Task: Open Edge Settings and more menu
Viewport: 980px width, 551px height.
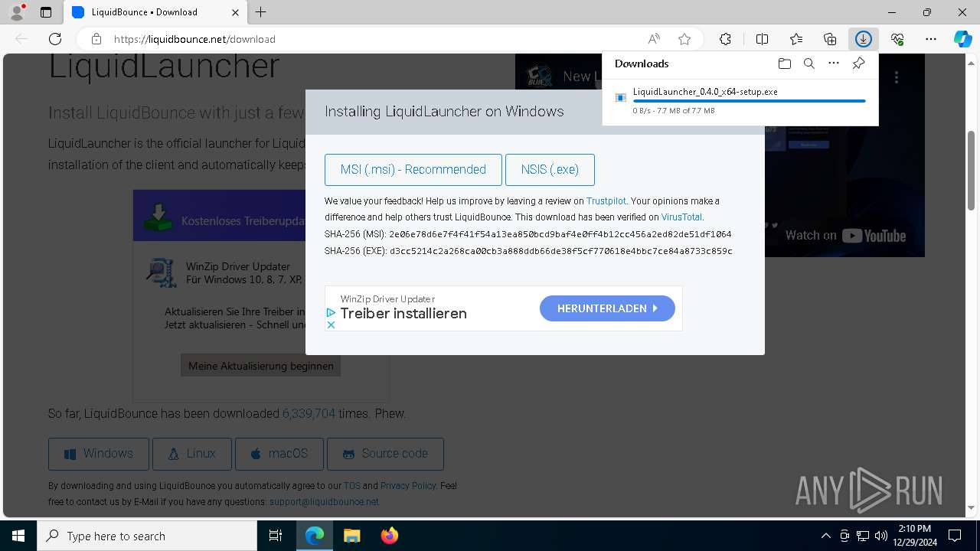Action: tap(931, 39)
